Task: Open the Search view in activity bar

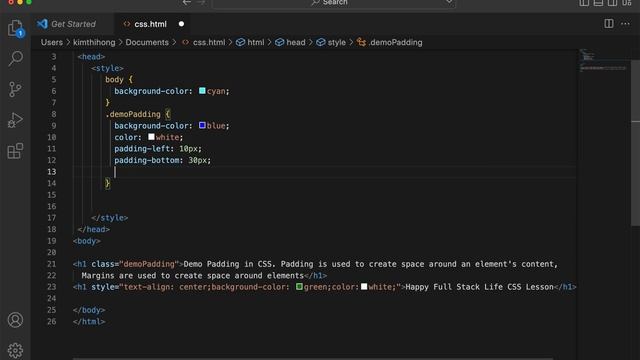Action: coord(16,58)
